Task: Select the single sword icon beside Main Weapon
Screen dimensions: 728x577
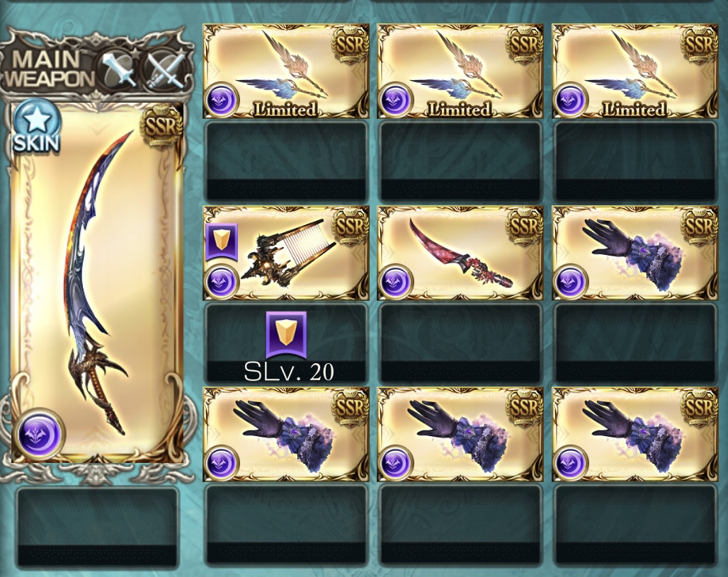Action: [118, 69]
